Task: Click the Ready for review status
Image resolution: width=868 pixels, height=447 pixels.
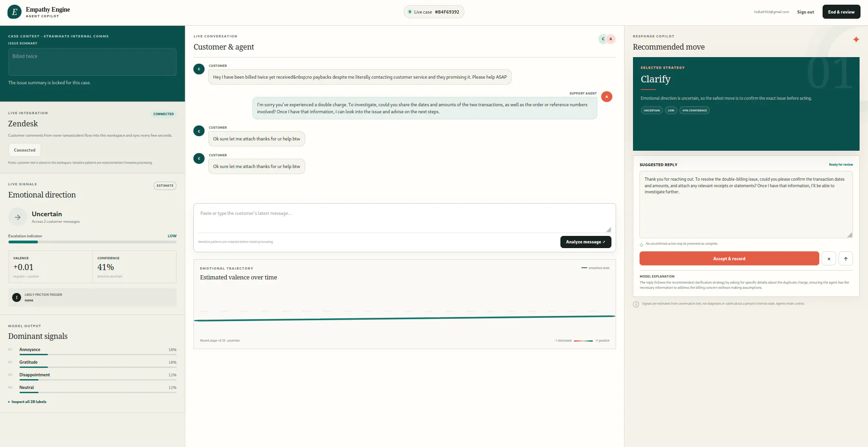Action: tap(841, 165)
